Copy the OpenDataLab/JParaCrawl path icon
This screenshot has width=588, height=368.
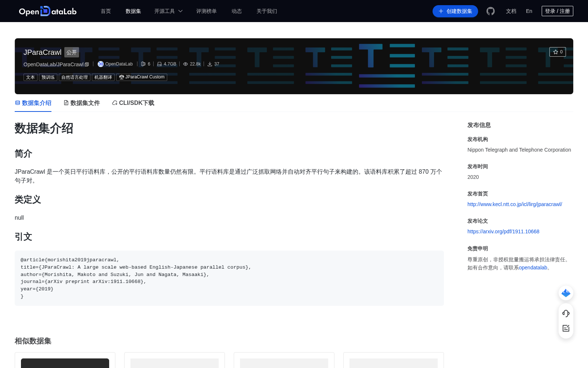click(87, 64)
